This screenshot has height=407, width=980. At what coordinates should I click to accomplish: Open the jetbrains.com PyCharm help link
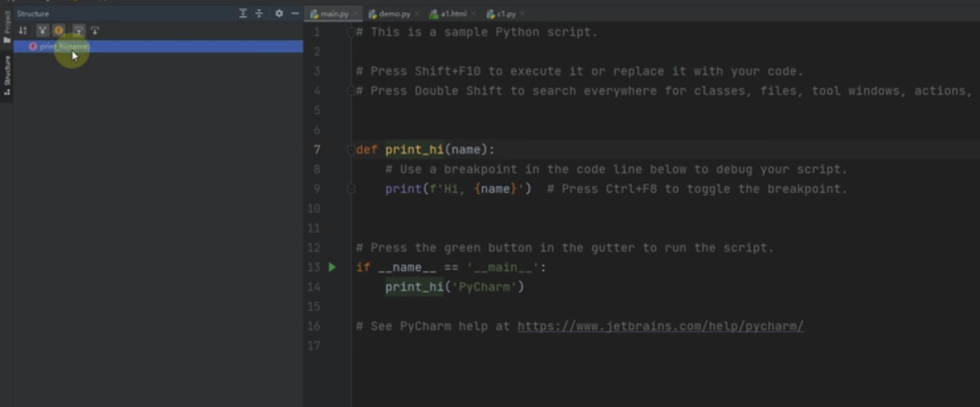(x=660, y=326)
